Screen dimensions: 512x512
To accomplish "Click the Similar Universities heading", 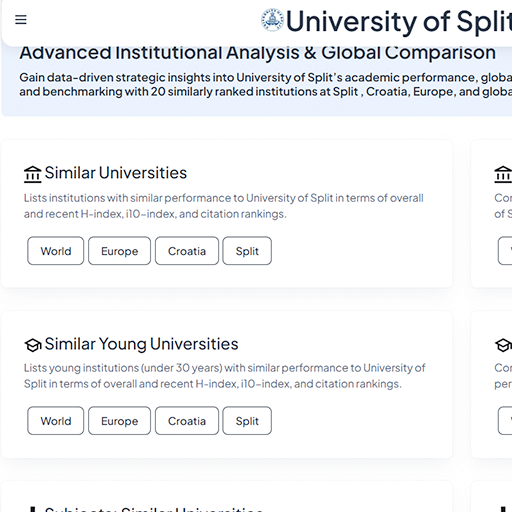I will [x=116, y=173].
